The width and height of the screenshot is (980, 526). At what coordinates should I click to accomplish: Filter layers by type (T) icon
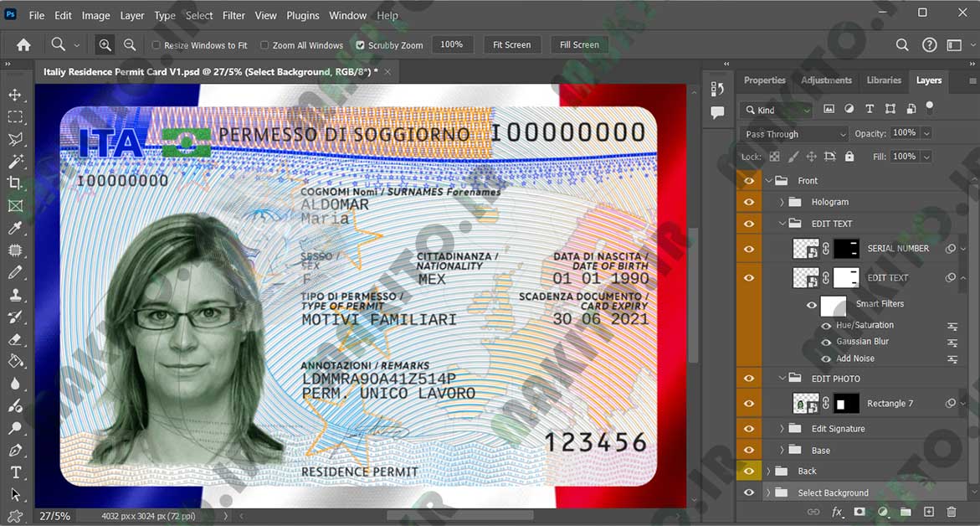pyautogui.click(x=870, y=109)
